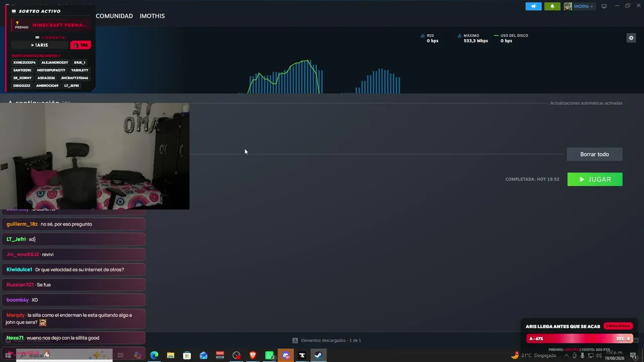The height and width of the screenshot is (362, 644).
Task: Click boomk4y message 'XD'
Action: (x=73, y=300)
